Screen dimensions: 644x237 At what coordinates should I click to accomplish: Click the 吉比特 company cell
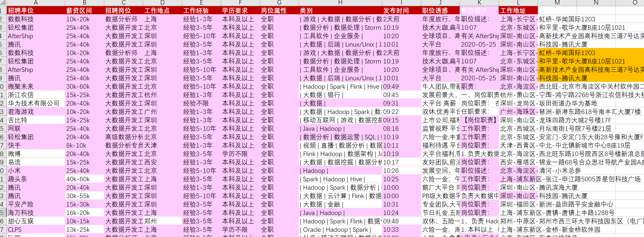click(36, 120)
